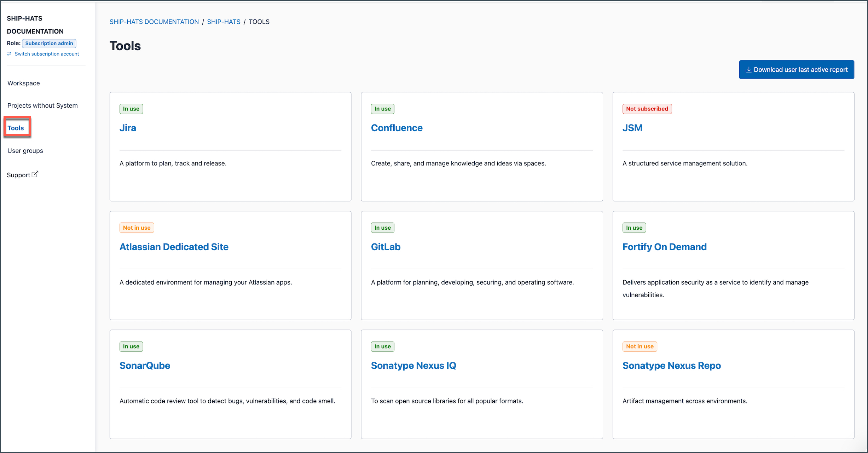Click the SHIP-HATS DOCUMENTATION sidebar title

click(35, 25)
